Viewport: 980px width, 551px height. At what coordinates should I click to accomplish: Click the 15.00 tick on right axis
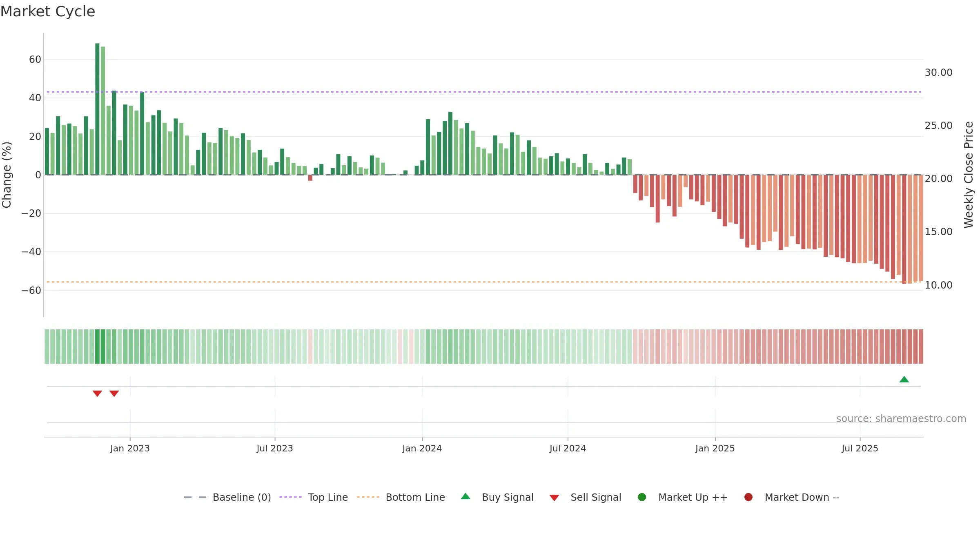[938, 232]
